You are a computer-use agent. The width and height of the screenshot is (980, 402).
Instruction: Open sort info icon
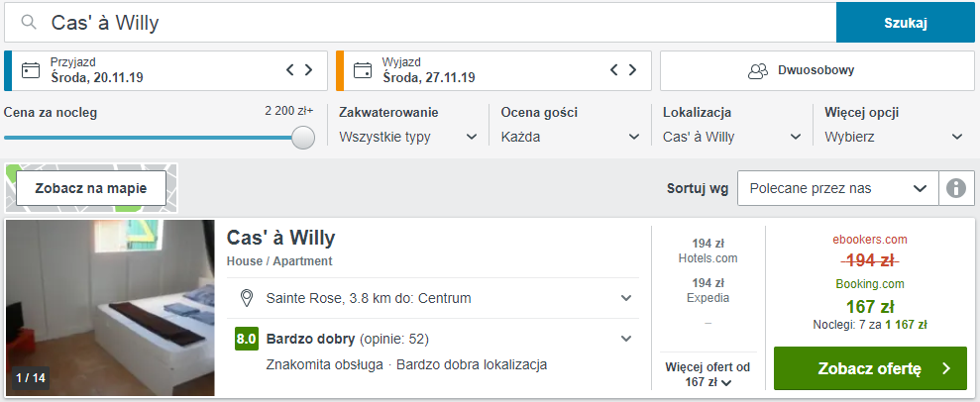pyautogui.click(x=956, y=188)
